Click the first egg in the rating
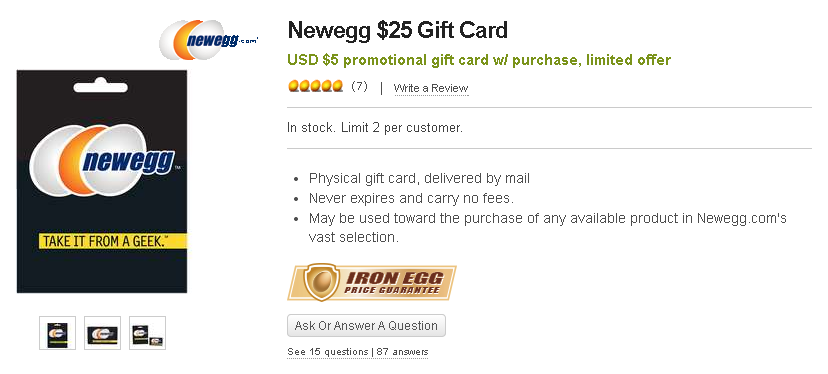Image resolution: width=828 pixels, height=374 pixels. (x=293, y=86)
